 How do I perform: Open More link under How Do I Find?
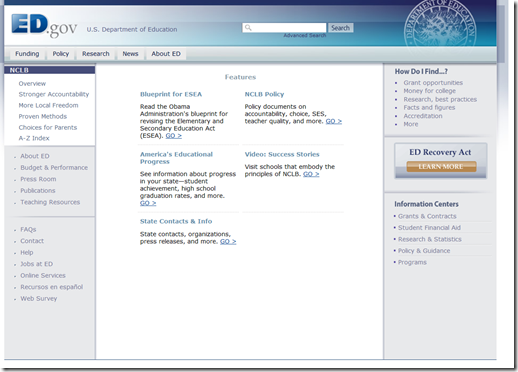tap(411, 124)
